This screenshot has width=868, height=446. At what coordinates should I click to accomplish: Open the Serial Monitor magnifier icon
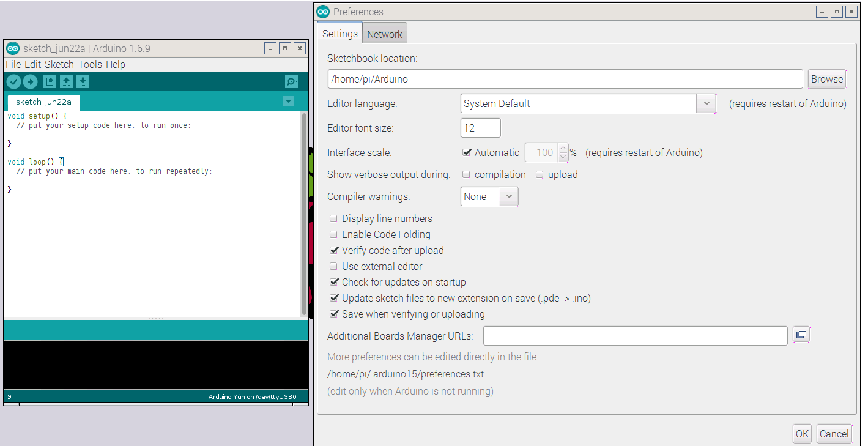point(291,82)
